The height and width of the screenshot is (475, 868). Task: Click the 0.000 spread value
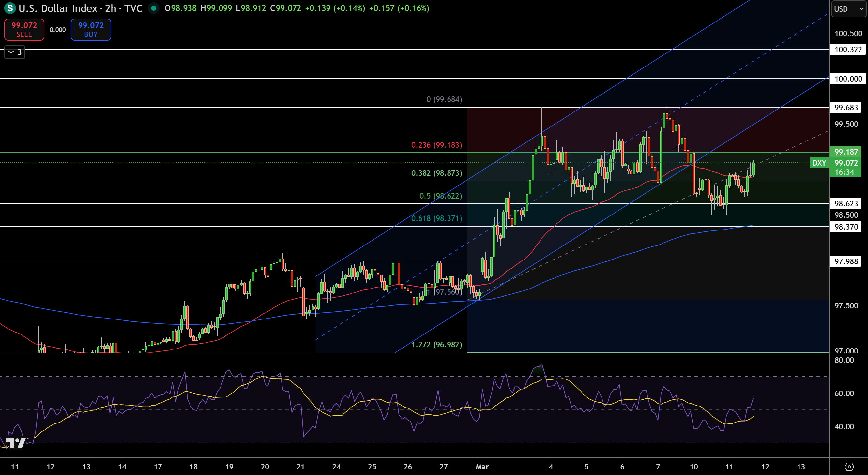coord(58,30)
